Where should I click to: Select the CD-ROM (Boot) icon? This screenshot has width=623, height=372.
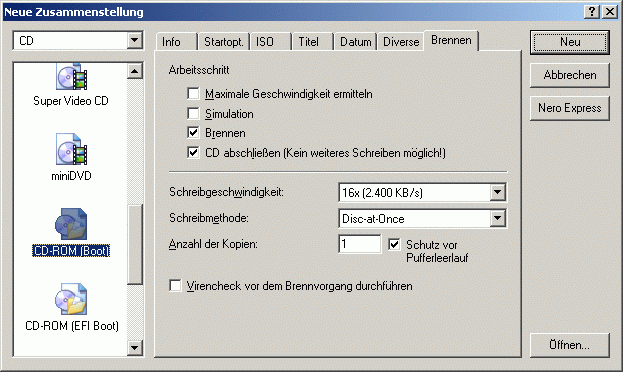71,224
